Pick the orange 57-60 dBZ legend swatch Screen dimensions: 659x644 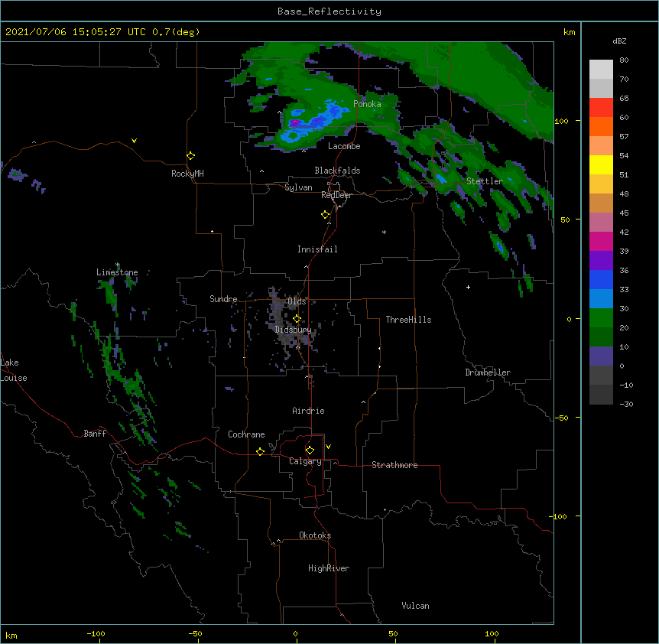(601, 126)
